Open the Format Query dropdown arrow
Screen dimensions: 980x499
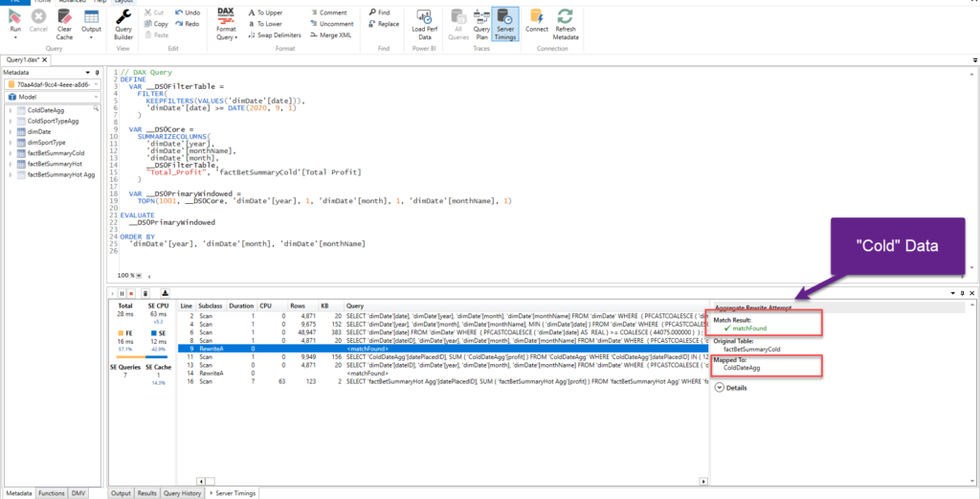[235, 37]
